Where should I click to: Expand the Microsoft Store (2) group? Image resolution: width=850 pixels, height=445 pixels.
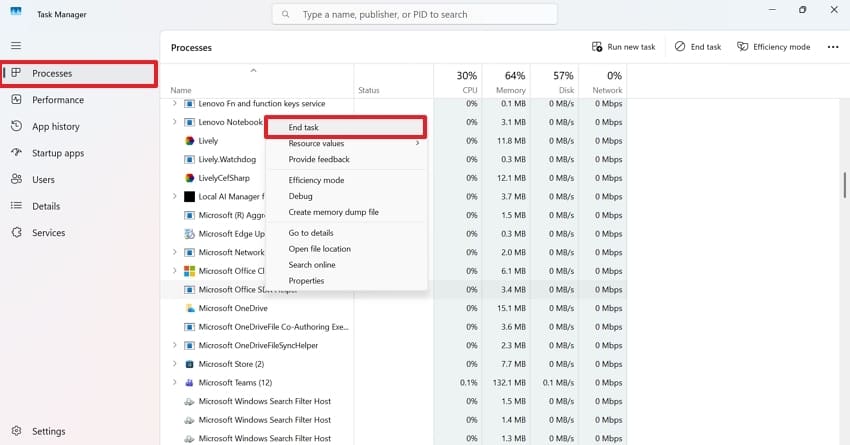(174, 364)
